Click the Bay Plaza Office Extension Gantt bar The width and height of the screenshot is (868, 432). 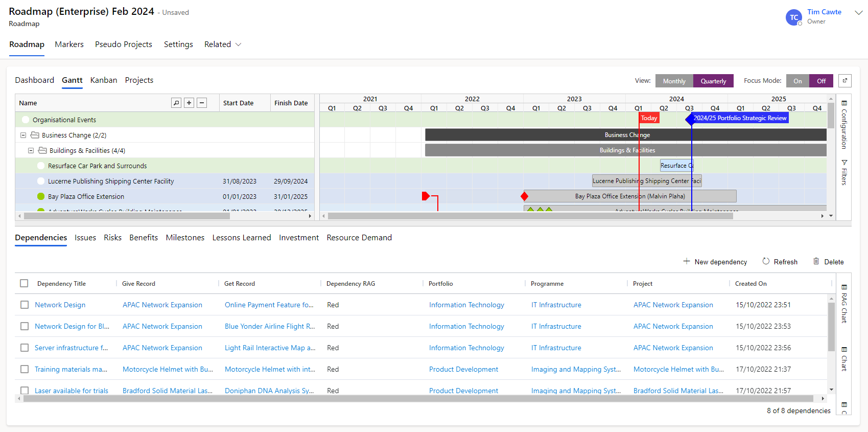coord(630,196)
